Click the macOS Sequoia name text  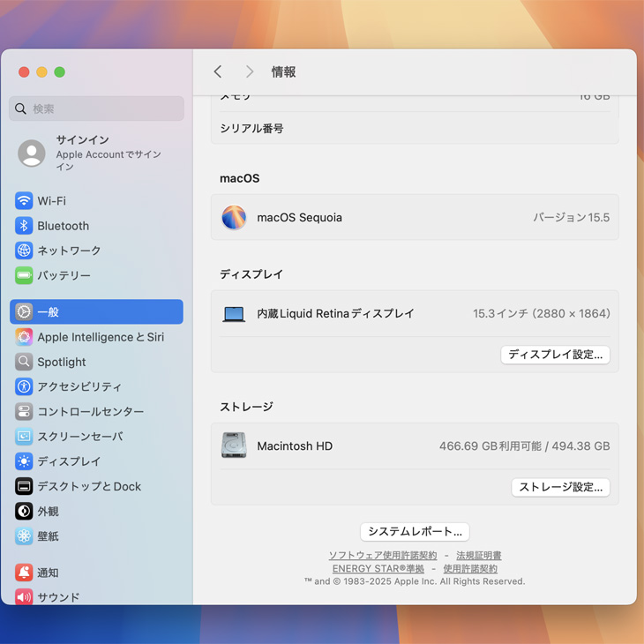pos(299,217)
